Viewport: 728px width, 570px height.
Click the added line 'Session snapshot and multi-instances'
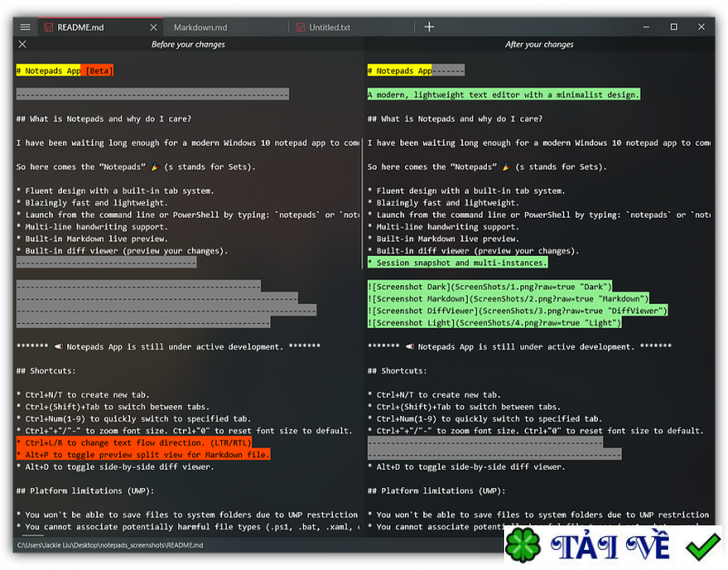point(458,262)
